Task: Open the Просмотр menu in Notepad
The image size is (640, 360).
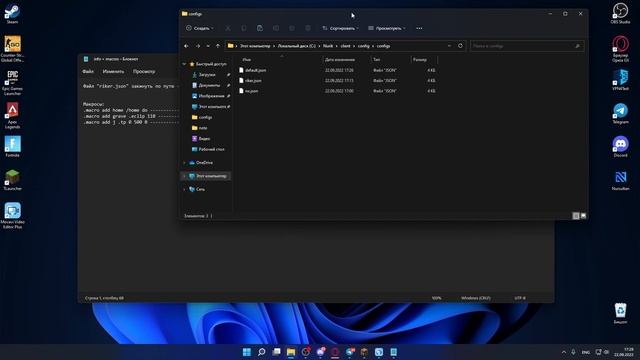Action: [144, 71]
